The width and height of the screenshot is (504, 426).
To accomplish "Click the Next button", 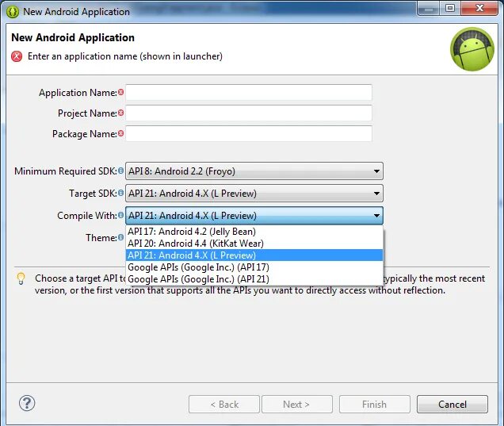I will (x=297, y=405).
